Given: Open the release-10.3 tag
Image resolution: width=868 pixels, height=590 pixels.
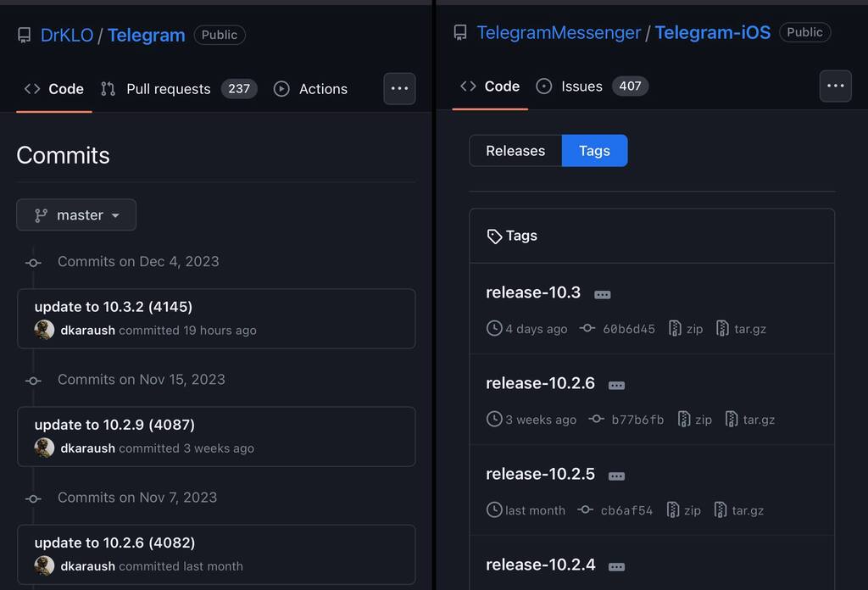Looking at the screenshot, I should tap(533, 292).
